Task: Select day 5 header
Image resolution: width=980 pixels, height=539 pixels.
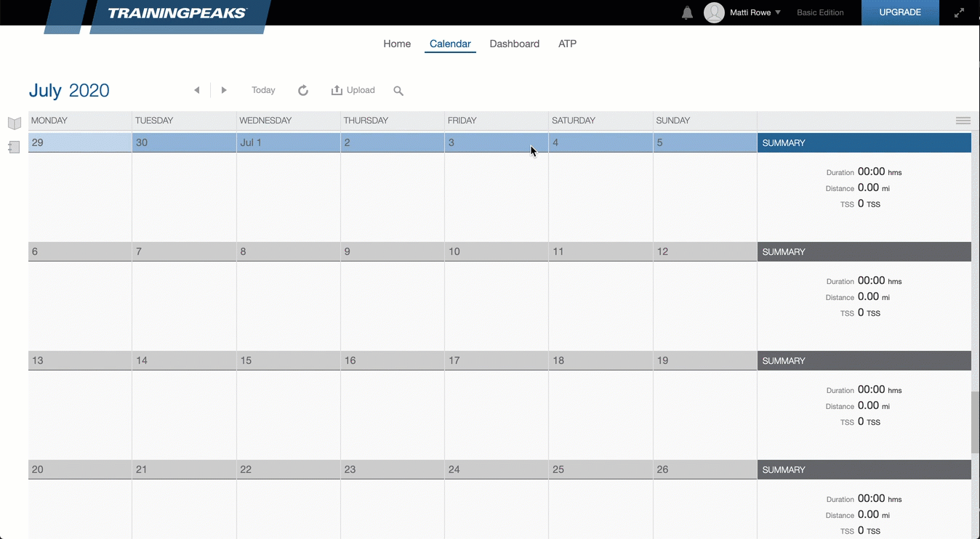Action: click(705, 142)
